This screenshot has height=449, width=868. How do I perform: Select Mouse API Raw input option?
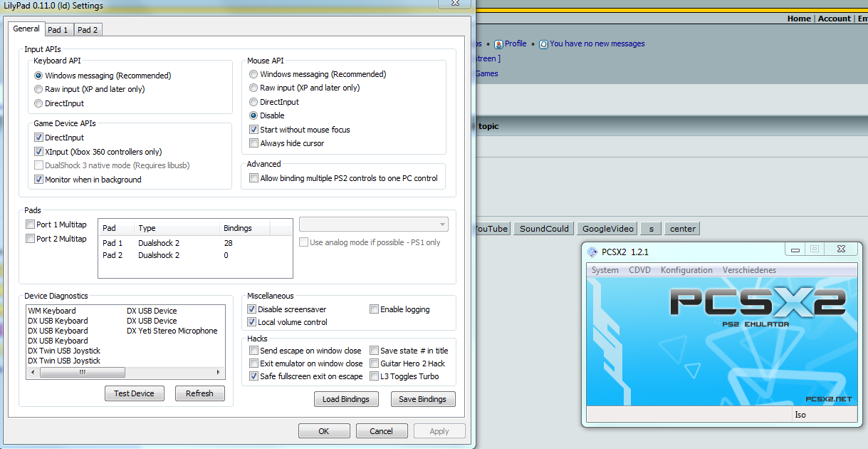click(253, 88)
